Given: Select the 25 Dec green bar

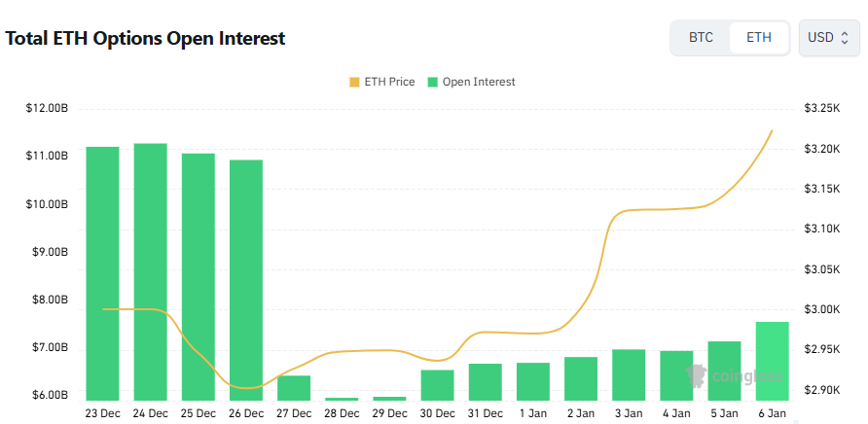Looking at the screenshot, I should (199, 276).
